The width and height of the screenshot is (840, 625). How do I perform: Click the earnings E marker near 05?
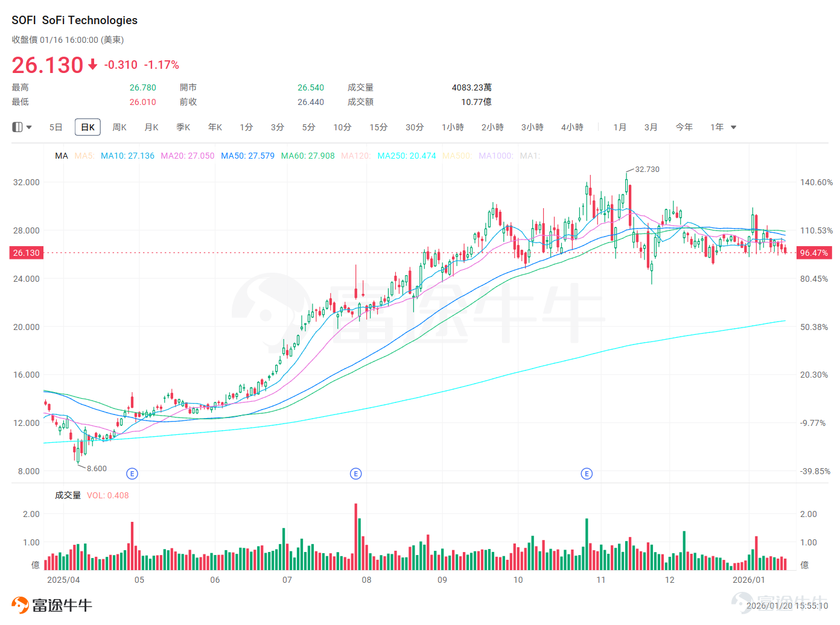(x=132, y=474)
